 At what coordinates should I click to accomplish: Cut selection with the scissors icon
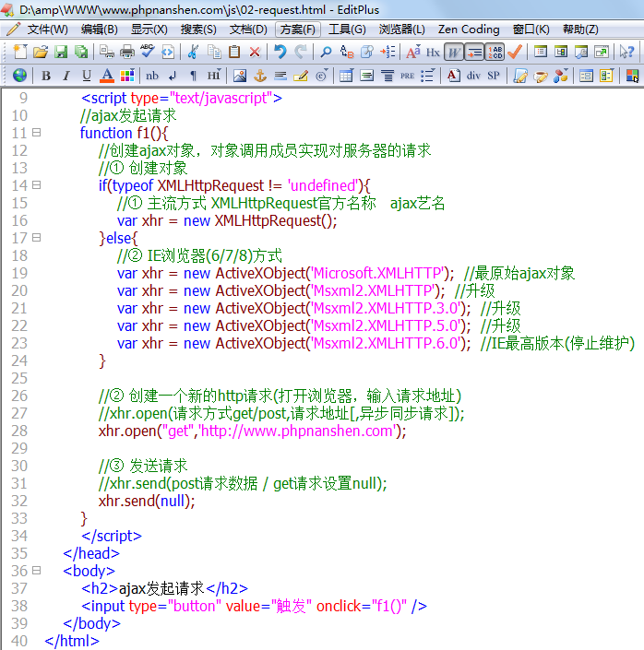[x=193, y=52]
